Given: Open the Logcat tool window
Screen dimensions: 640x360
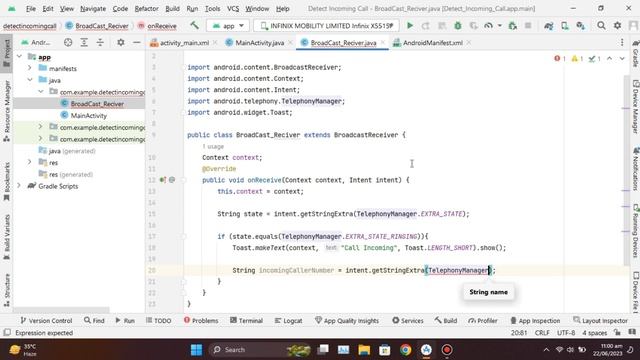Looking at the screenshot, I should (288, 320).
